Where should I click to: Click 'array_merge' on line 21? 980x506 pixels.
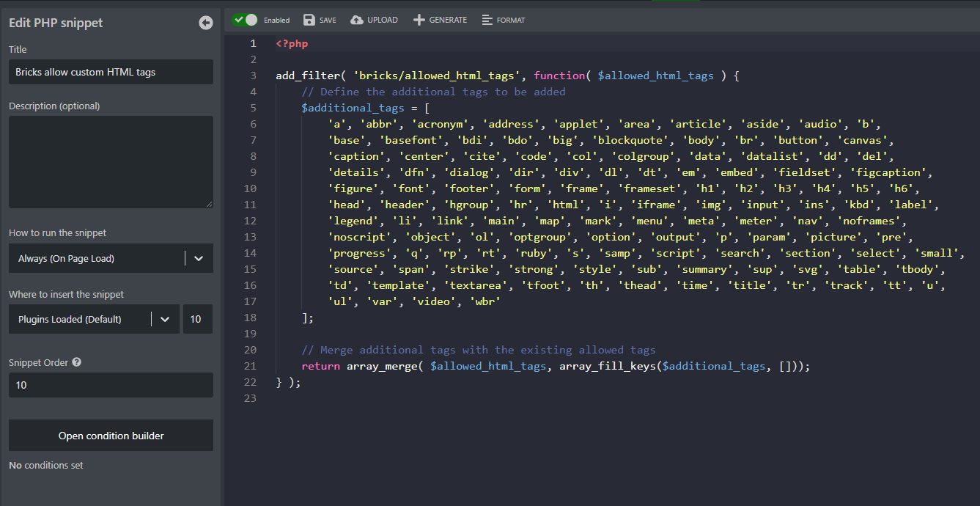tap(382, 366)
